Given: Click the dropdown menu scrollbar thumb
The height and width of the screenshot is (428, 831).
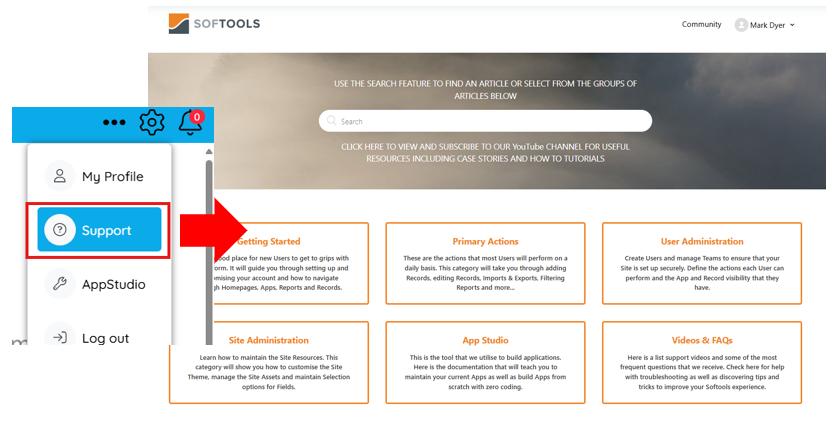Looking at the screenshot, I should (209, 252).
